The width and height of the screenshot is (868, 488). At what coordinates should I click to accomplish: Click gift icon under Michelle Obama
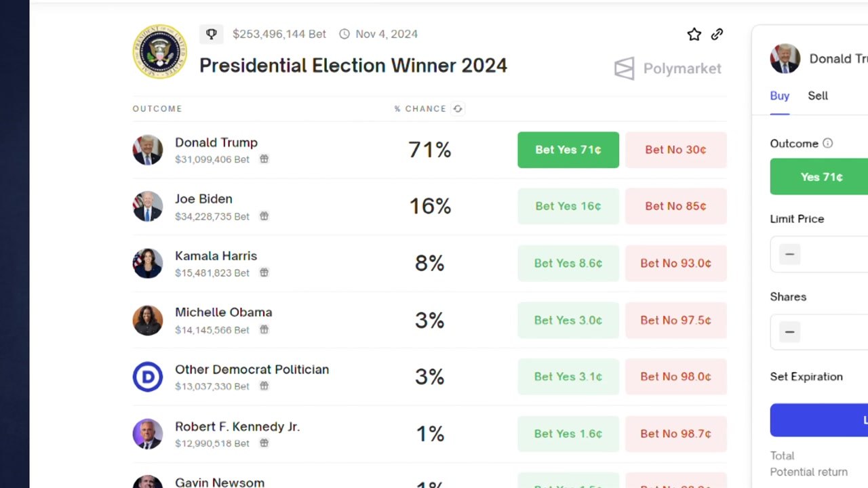[x=264, y=329]
